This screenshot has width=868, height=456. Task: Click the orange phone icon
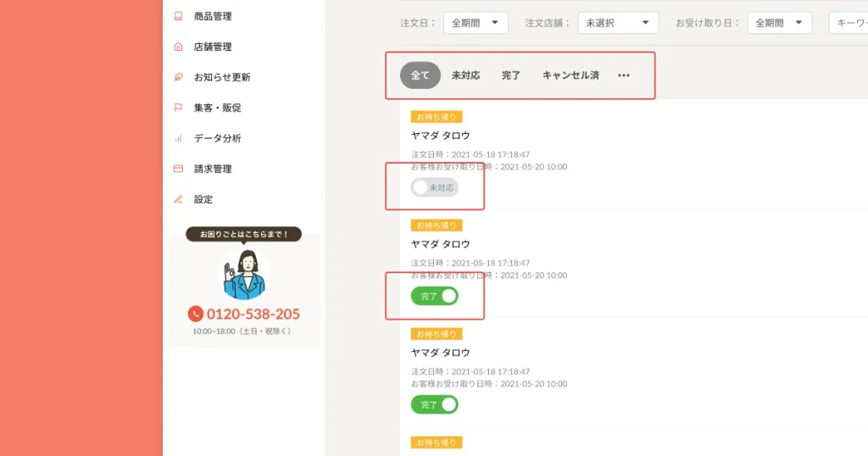pos(196,314)
